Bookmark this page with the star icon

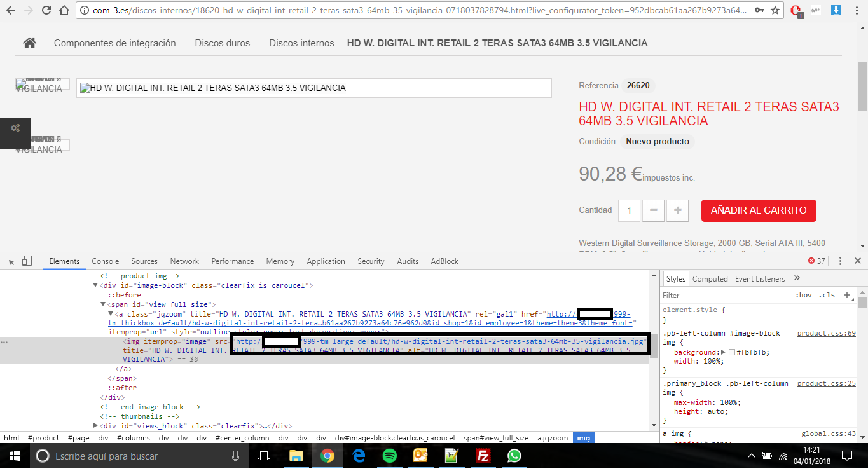coord(775,10)
